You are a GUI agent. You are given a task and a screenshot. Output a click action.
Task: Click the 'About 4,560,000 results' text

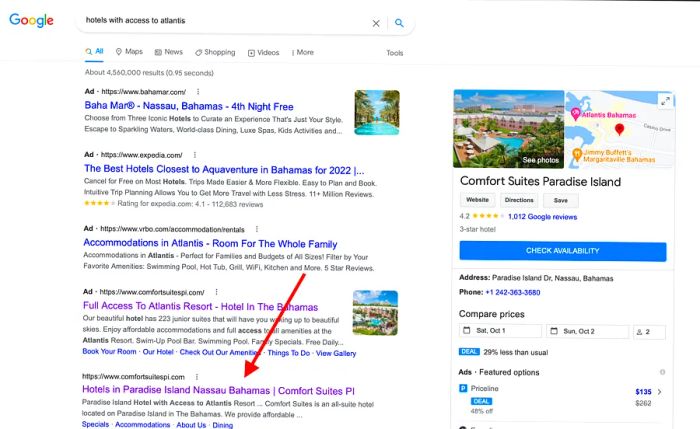[149, 72]
